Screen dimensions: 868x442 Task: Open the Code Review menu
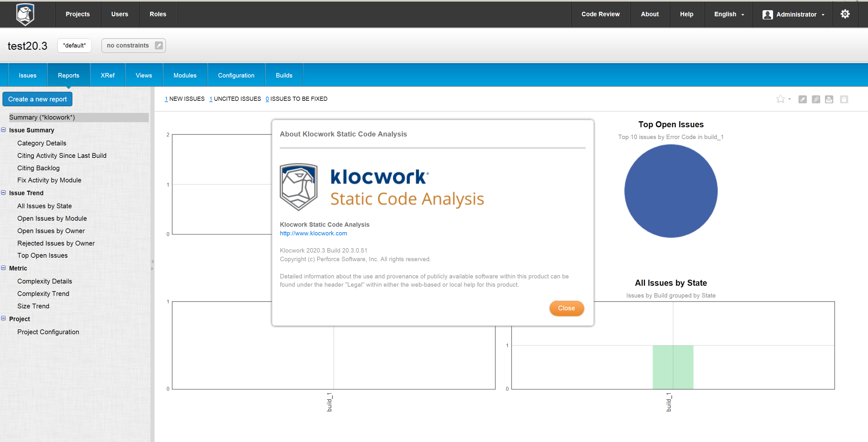pyautogui.click(x=600, y=14)
